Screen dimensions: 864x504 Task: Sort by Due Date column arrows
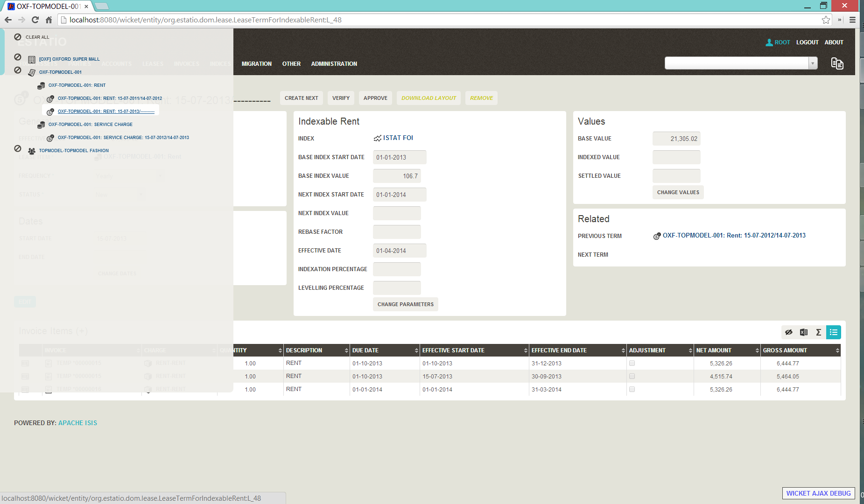(x=416, y=350)
